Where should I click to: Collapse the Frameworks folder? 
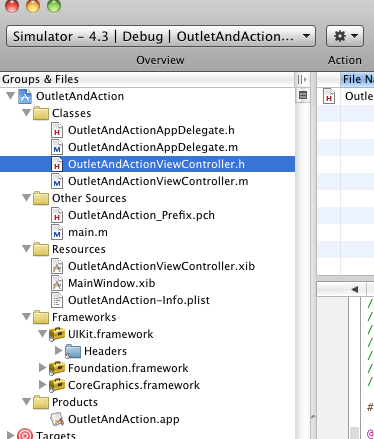tap(27, 317)
